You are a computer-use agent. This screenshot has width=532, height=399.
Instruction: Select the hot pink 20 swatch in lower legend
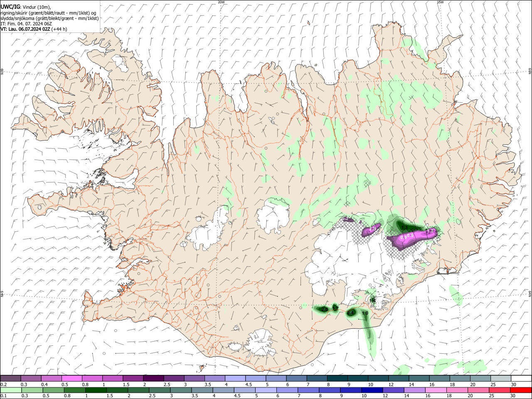(x=478, y=390)
